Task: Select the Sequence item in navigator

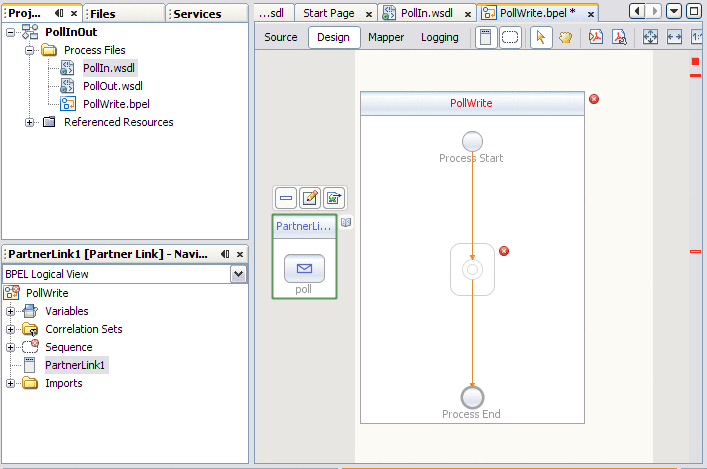Action: [69, 347]
